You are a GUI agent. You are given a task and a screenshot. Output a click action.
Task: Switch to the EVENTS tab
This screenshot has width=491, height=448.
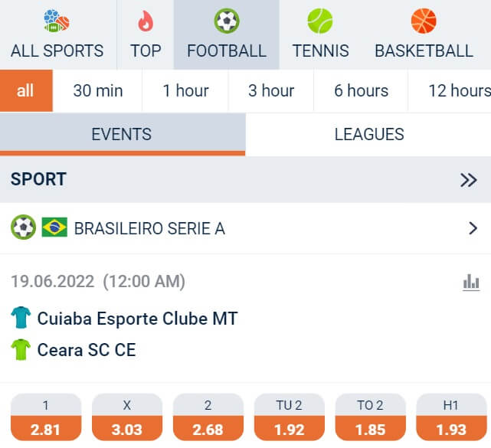(x=123, y=134)
